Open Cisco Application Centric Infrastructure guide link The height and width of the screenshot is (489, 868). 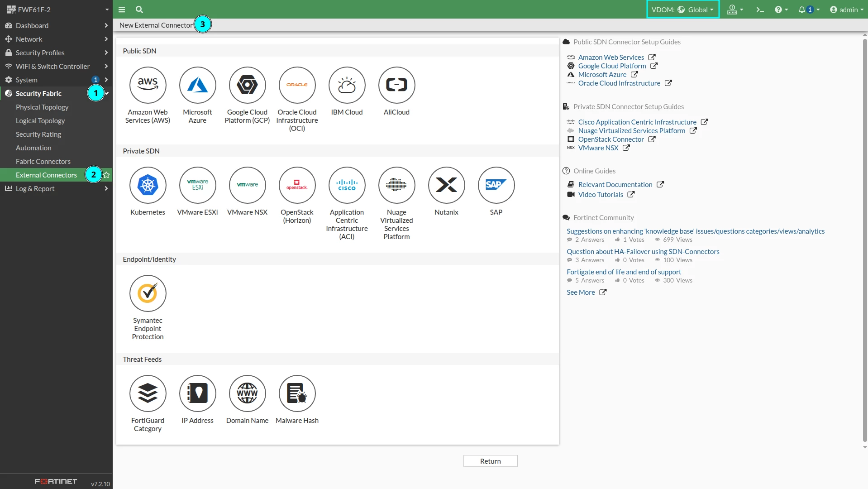click(637, 122)
